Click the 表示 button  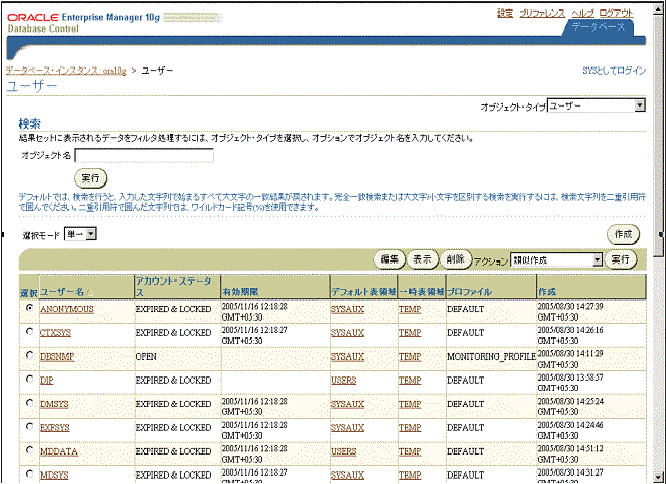click(x=423, y=259)
